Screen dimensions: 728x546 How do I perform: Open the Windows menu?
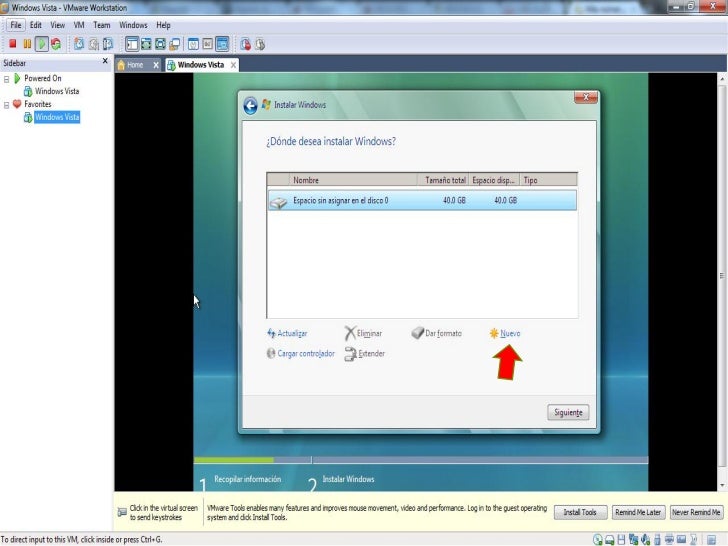tap(133, 25)
